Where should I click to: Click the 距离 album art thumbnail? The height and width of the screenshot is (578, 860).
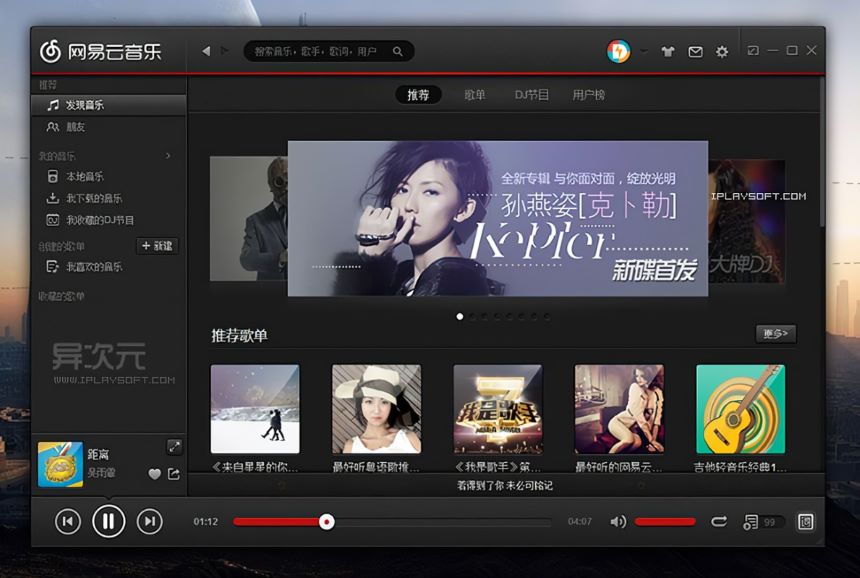pos(60,464)
